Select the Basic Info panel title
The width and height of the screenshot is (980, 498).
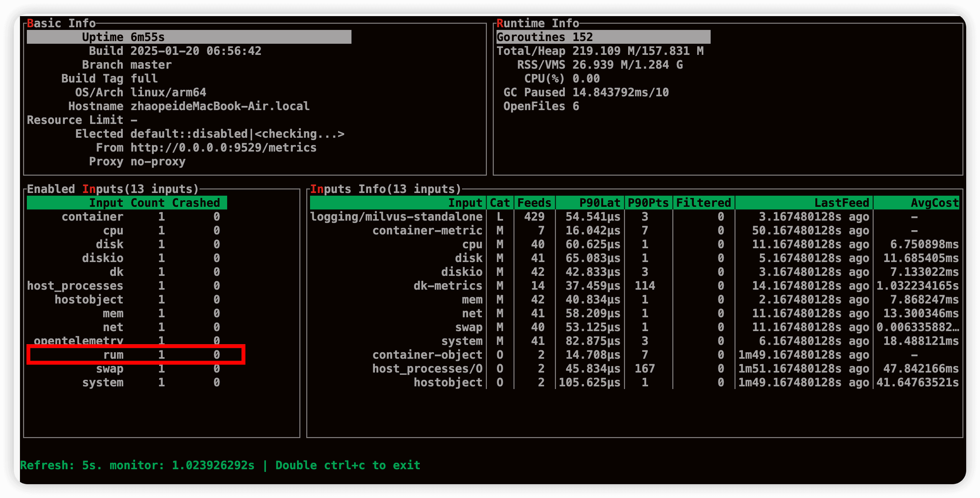click(x=61, y=23)
